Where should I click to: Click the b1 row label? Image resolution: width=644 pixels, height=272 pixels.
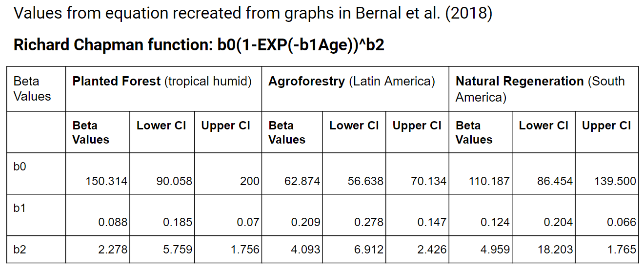(20, 208)
